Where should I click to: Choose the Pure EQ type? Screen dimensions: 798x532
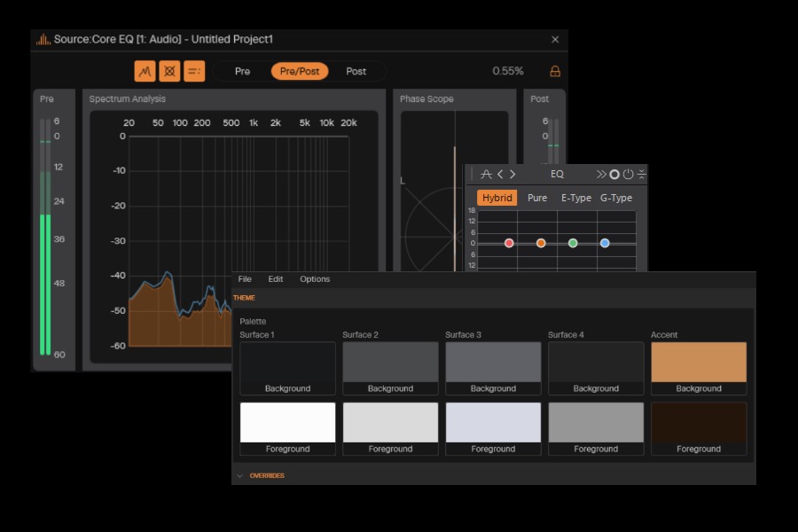537,198
